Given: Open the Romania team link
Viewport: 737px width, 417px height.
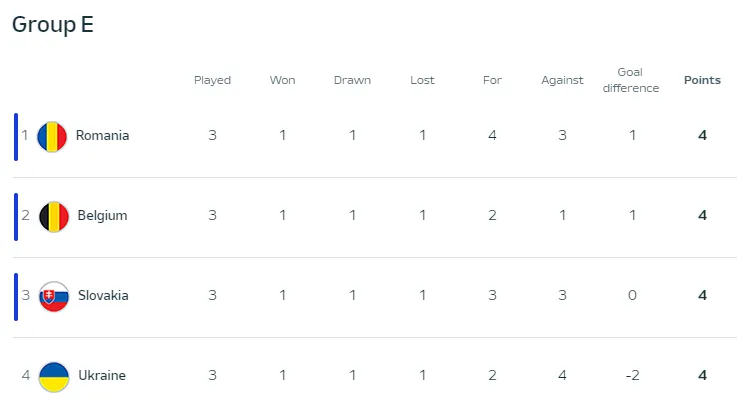Looking at the screenshot, I should [x=102, y=136].
